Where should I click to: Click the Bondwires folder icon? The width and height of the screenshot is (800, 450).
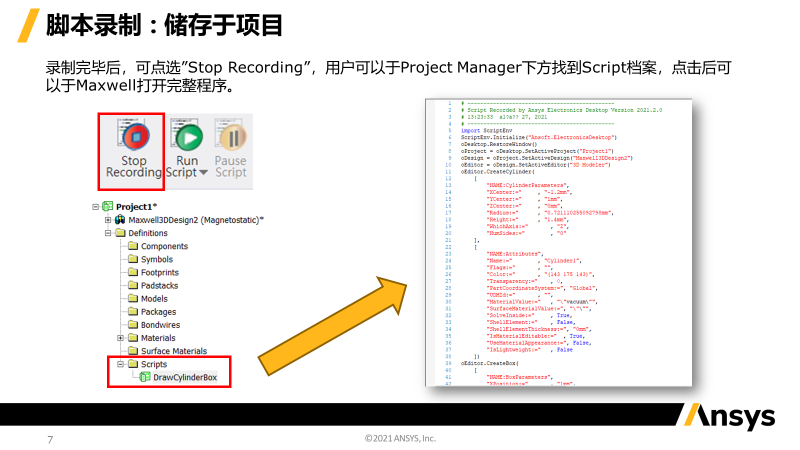click(x=133, y=324)
